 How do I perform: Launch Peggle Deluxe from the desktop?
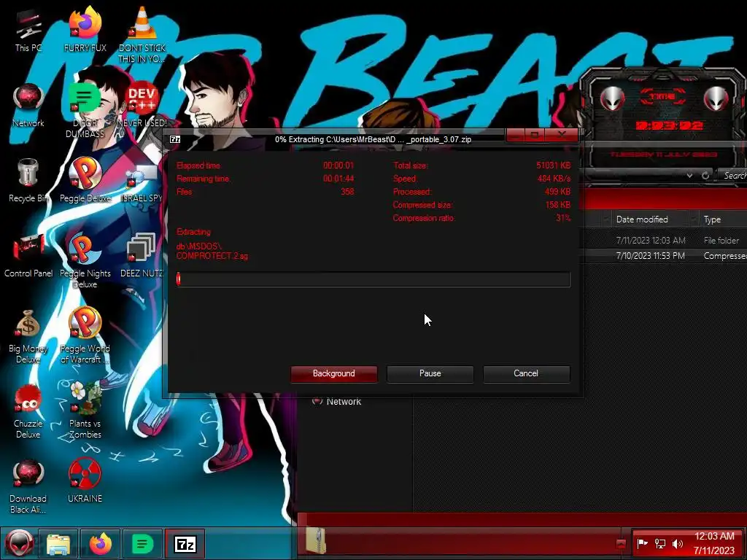point(85,180)
